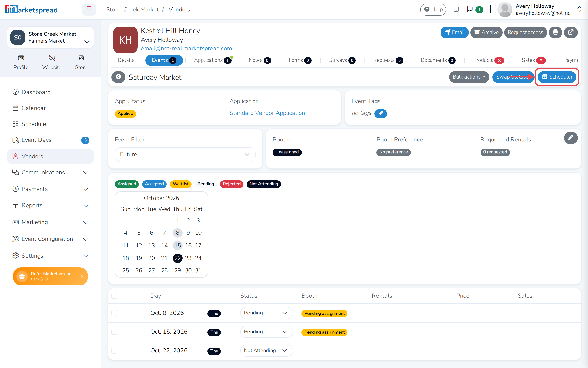Edit event tags pencil icon

381,113
